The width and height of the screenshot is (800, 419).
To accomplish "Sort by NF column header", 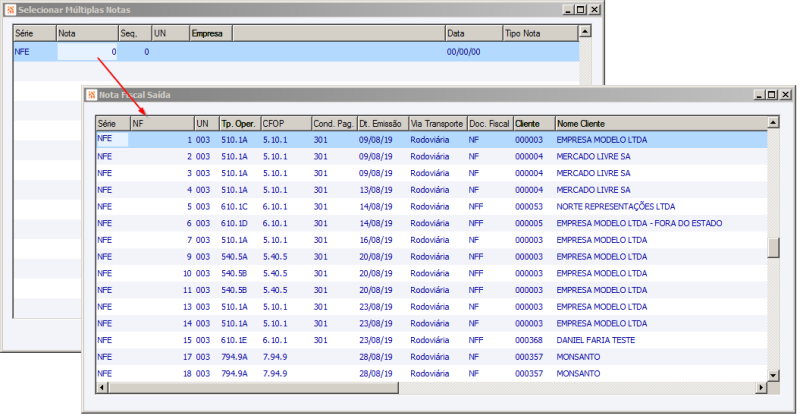I will (x=161, y=123).
